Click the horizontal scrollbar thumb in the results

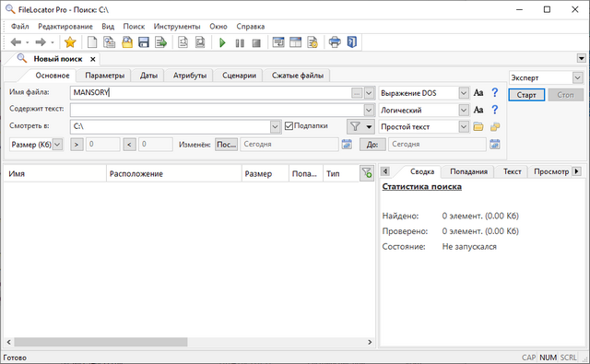pos(100,342)
